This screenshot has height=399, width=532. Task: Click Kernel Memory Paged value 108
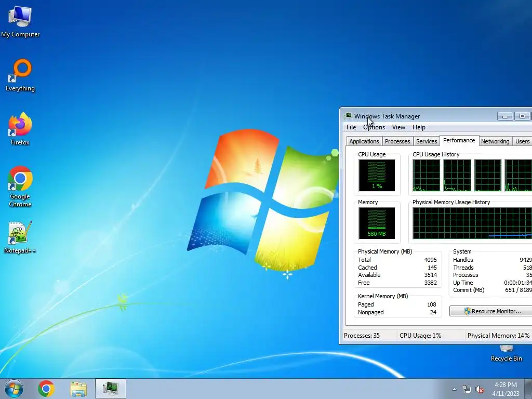(432, 304)
